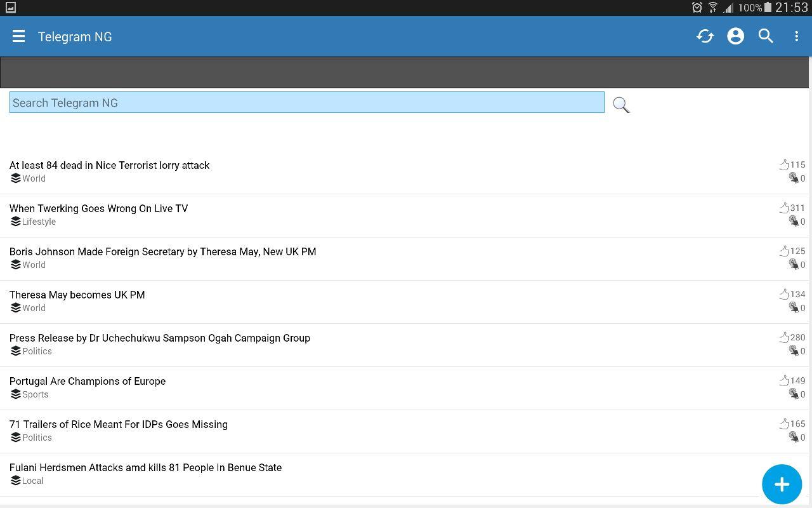Like the Theresa May becomes UK PM story

click(x=784, y=294)
